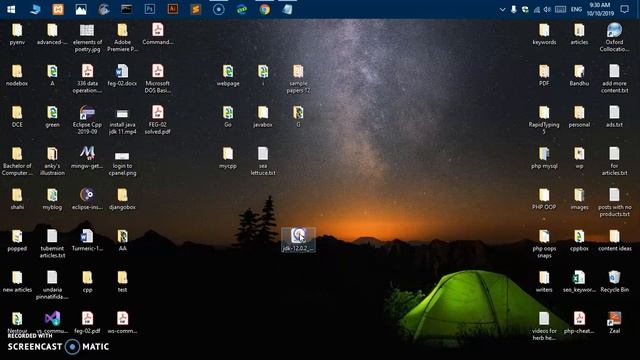Open Photoshop from the taskbar
640x360 pixels.
click(x=149, y=9)
